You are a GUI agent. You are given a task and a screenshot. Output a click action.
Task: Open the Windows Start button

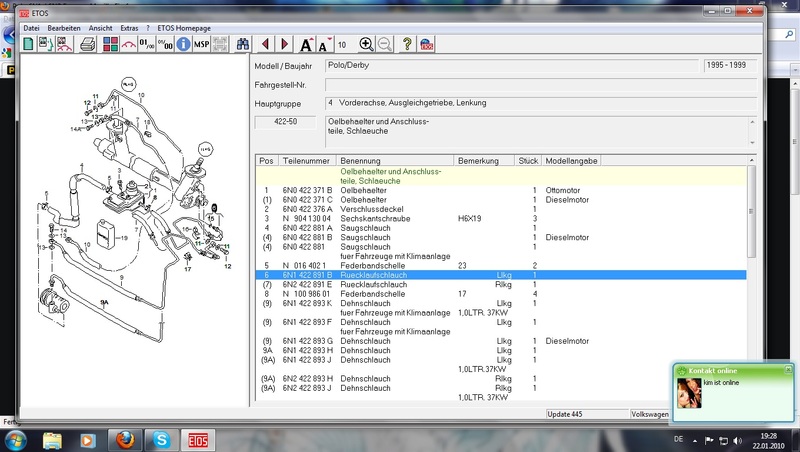pos(14,440)
